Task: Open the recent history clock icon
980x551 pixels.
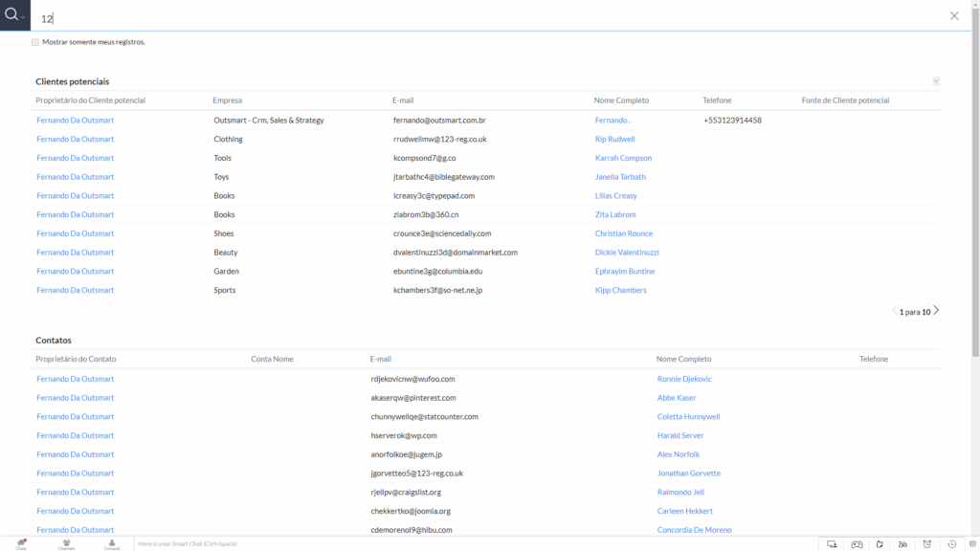Action: (x=952, y=544)
